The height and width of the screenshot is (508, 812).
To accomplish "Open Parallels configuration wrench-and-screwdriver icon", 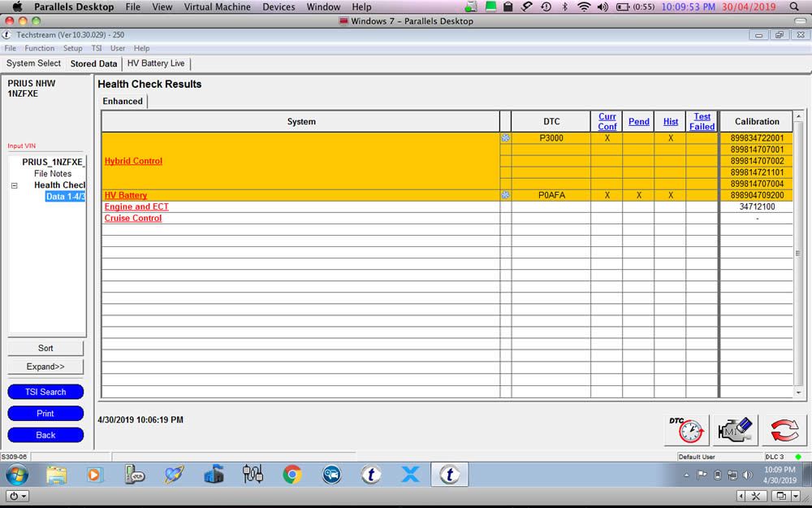I will (755, 496).
